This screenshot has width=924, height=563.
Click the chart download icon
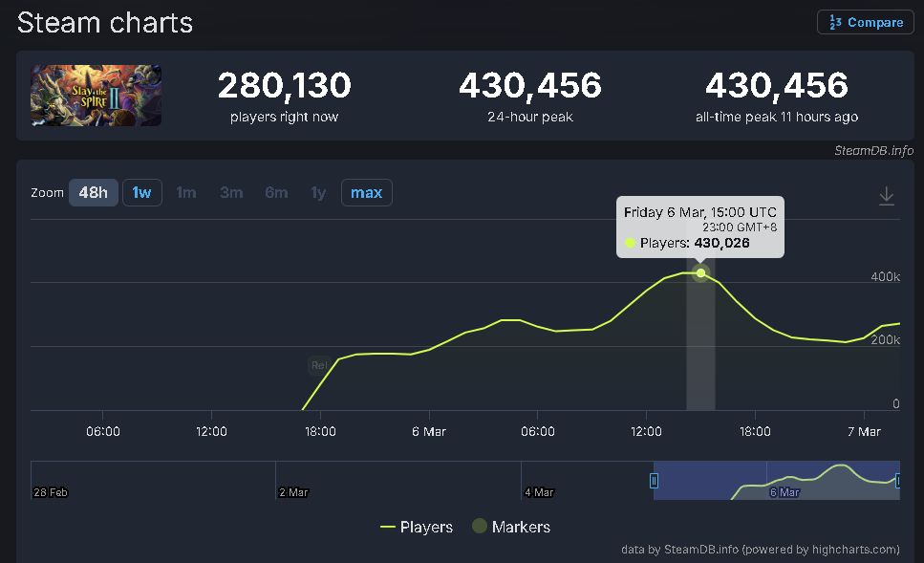coord(886,196)
